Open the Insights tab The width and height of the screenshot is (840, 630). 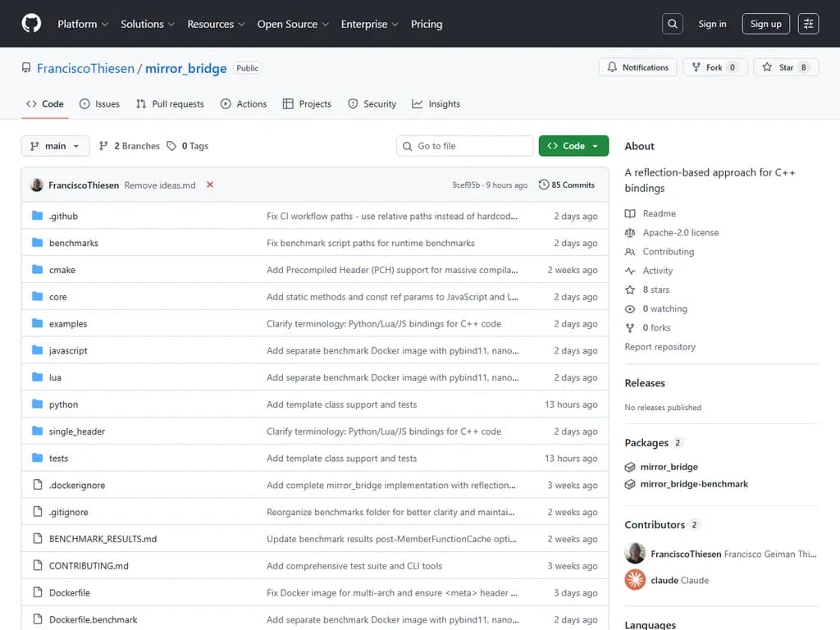coord(436,104)
